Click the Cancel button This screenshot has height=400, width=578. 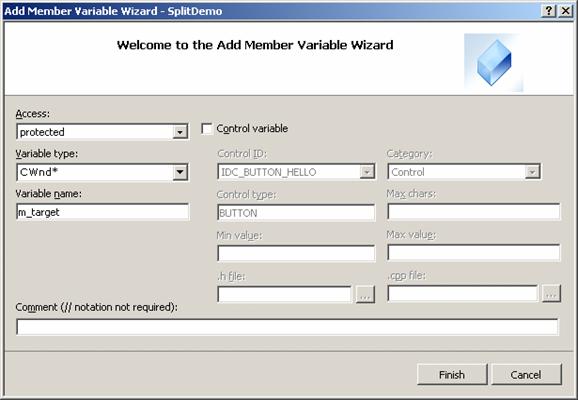coord(526,375)
